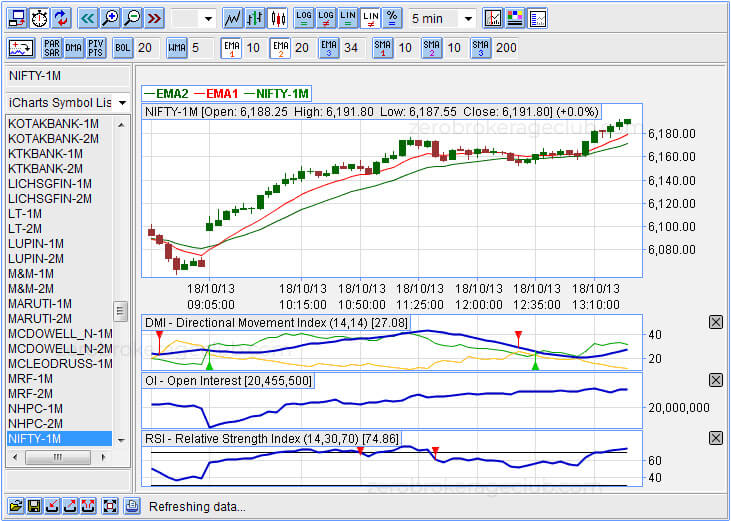Click the printer icon
The height and width of the screenshot is (521, 731).
point(132,506)
